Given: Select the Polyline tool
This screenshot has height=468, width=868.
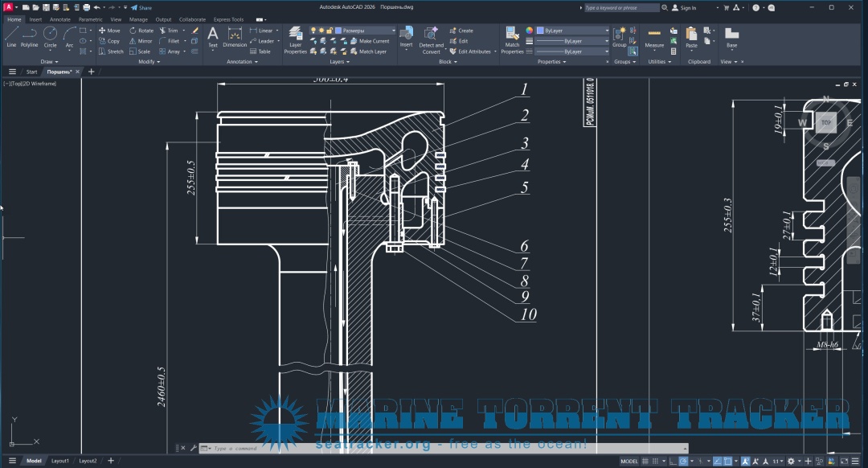Looking at the screenshot, I should 30,37.
